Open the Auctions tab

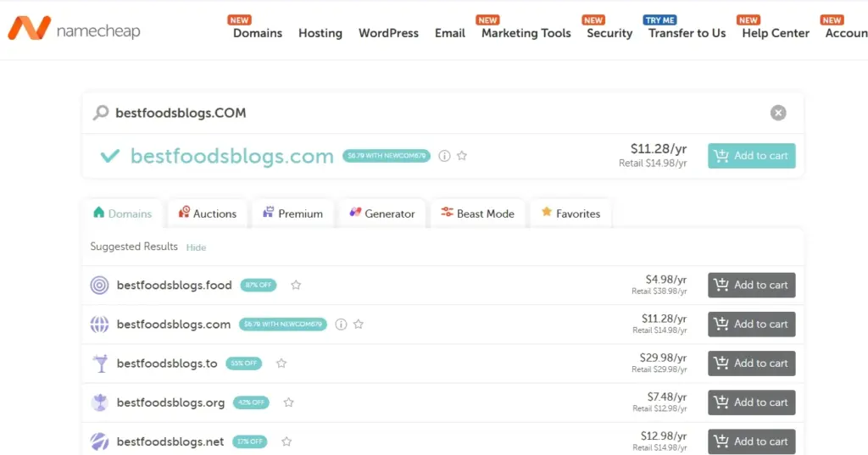pos(207,214)
